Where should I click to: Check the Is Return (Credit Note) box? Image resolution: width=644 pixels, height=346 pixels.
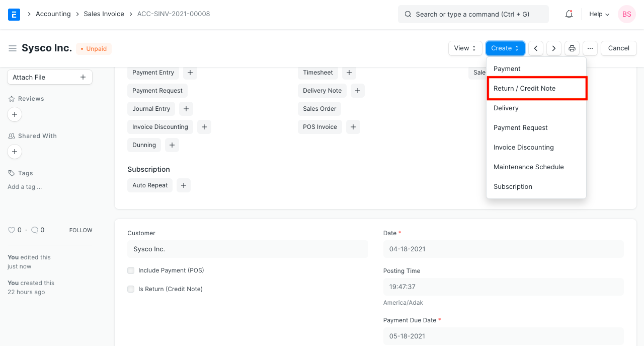tap(131, 289)
